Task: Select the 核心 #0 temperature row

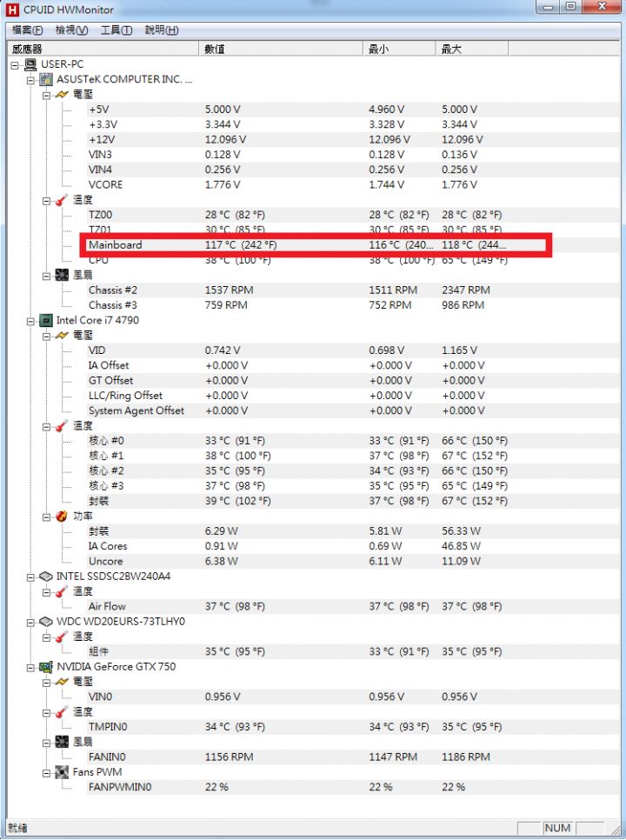Action: click(x=353, y=440)
